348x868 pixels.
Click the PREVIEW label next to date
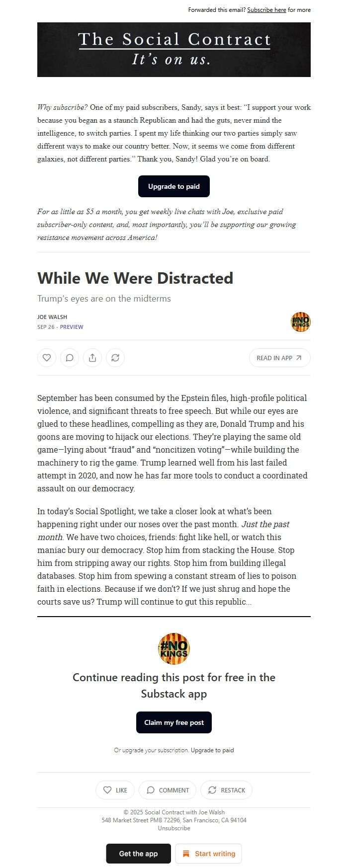point(72,327)
